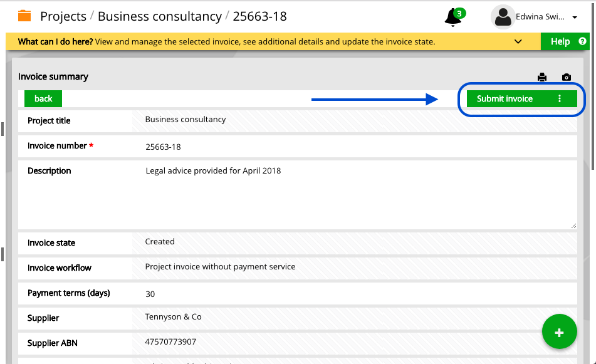
Task: Print the invoice summary
Action: (x=542, y=77)
